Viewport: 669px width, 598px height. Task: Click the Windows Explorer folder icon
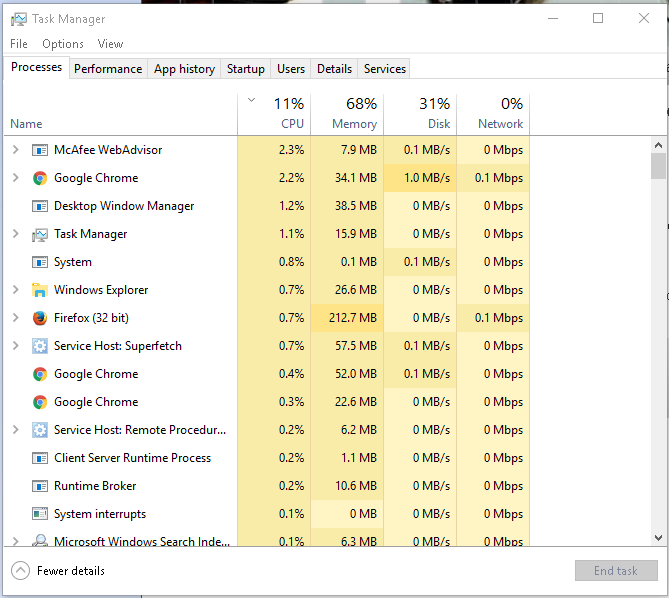pyautogui.click(x=40, y=290)
